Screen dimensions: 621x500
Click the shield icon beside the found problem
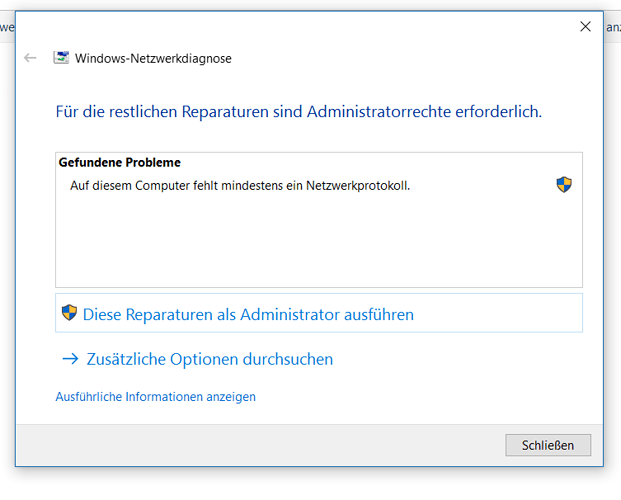(564, 185)
